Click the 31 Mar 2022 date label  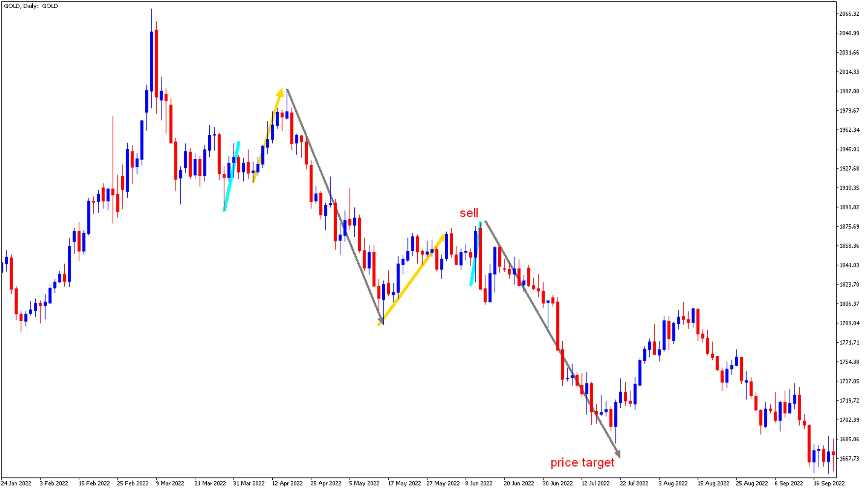248,483
